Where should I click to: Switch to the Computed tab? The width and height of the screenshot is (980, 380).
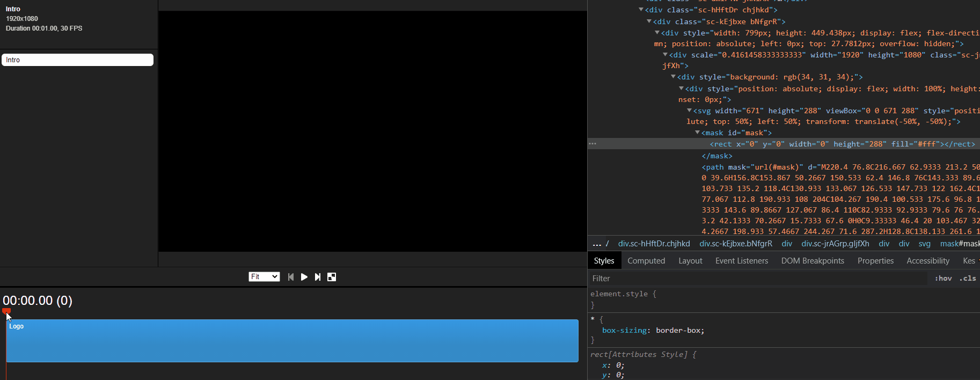pyautogui.click(x=646, y=261)
